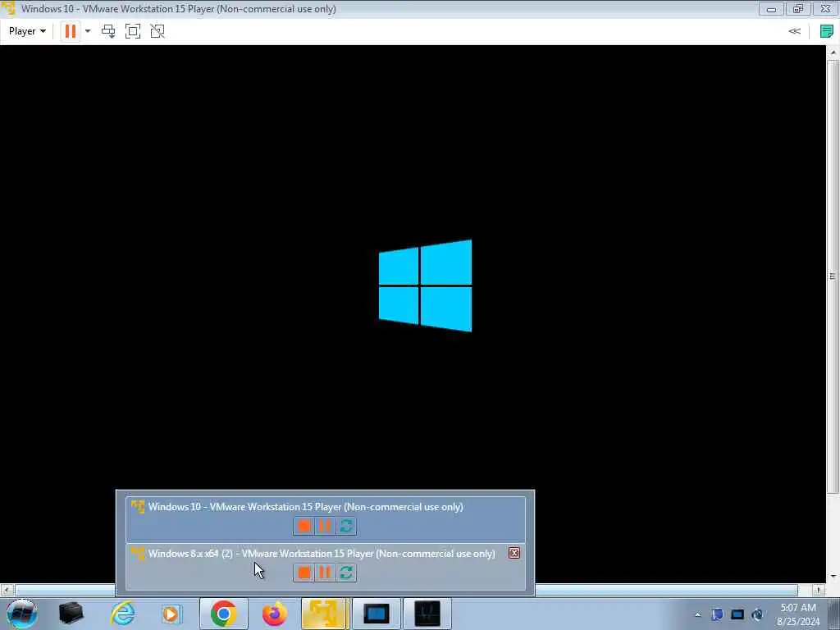The image size is (840, 630).
Task: Click the vertical scrollbar down arrow
Action: point(833,577)
